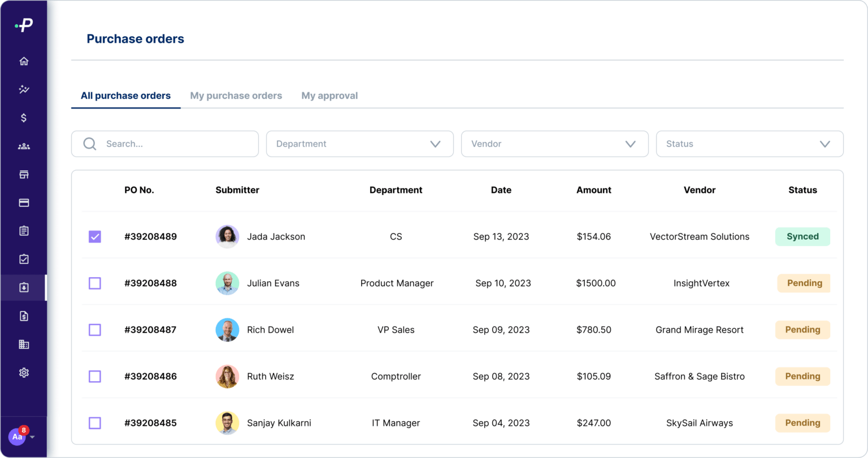
Task: Click Ruth Weisz's avatar photo
Action: (x=227, y=377)
